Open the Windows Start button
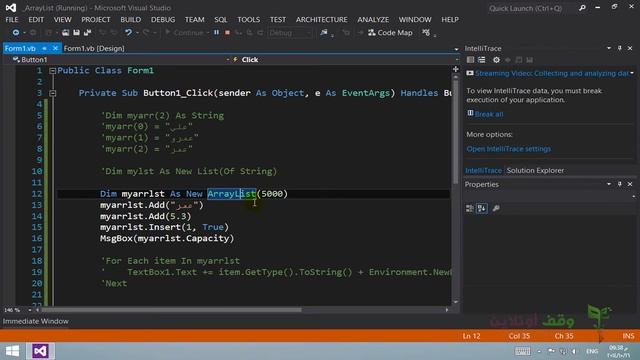Image resolution: width=640 pixels, height=360 pixels. coord(12,351)
